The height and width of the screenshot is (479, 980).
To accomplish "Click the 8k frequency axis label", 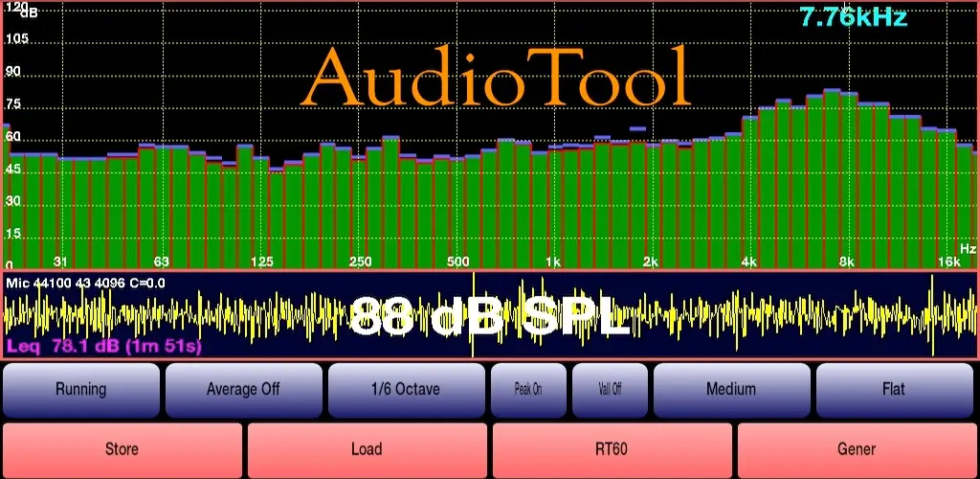I will (x=846, y=262).
